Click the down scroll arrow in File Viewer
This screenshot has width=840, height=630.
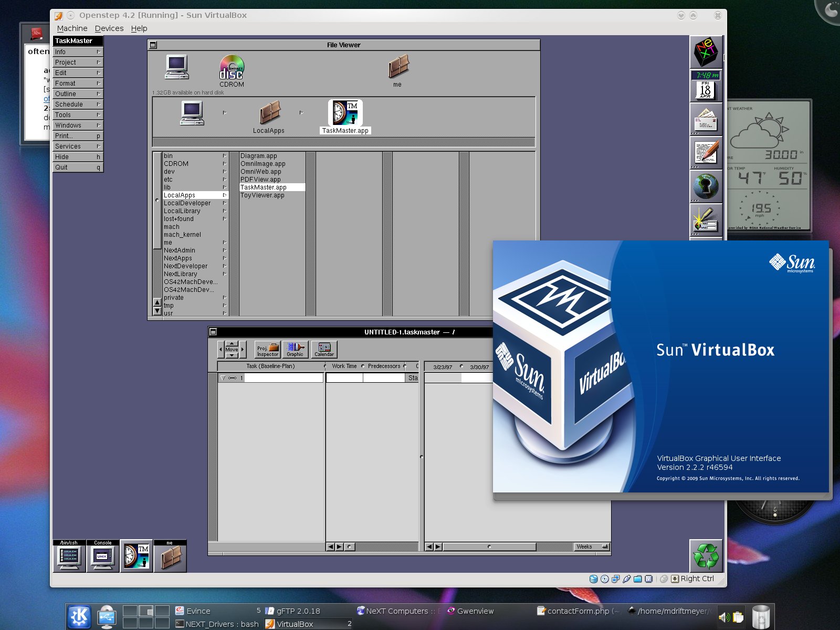157,311
